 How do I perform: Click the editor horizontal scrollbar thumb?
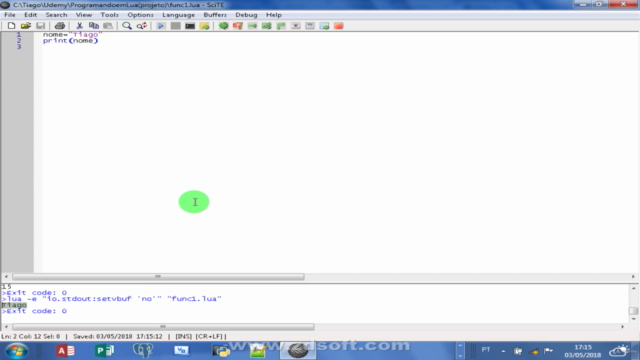(x=158, y=277)
